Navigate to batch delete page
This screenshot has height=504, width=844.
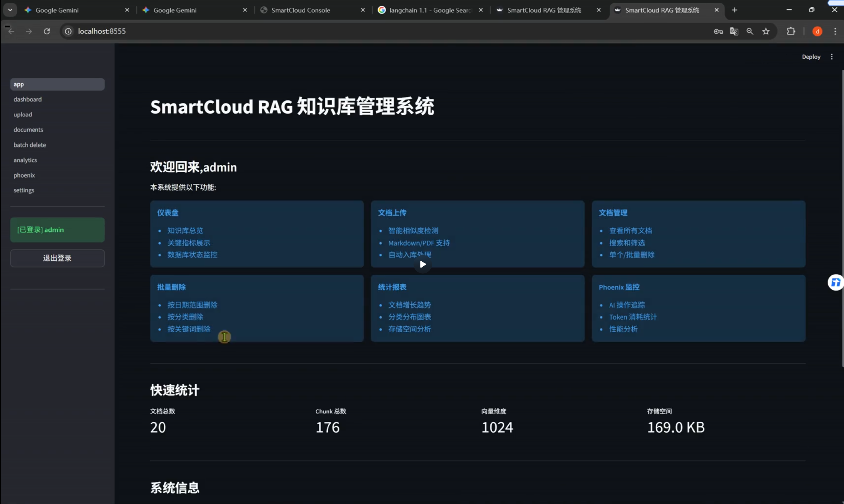[57, 145]
